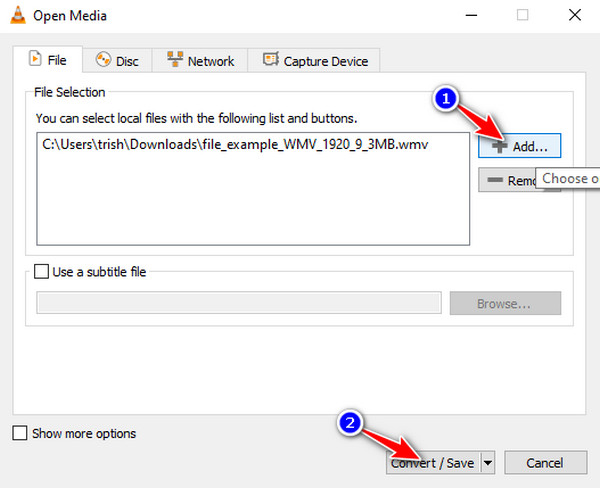Close the Open Media dialog
The image size is (600, 488).
(575, 15)
